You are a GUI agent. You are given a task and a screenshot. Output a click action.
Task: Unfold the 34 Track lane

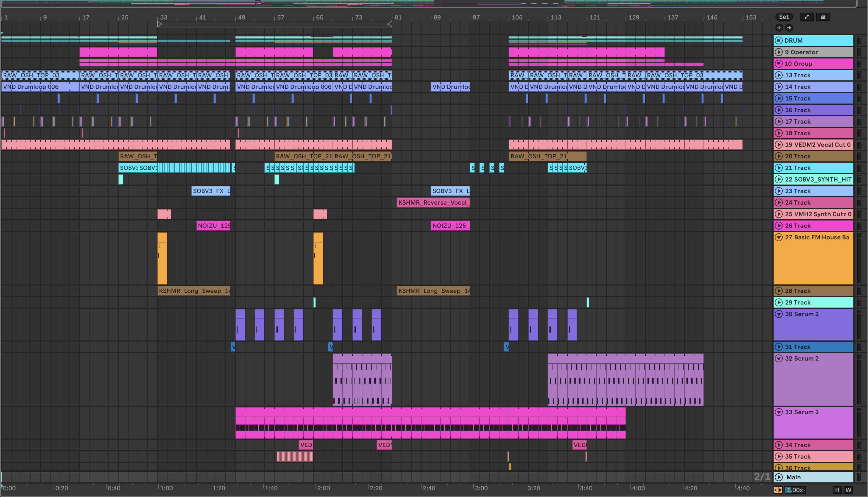click(x=778, y=445)
